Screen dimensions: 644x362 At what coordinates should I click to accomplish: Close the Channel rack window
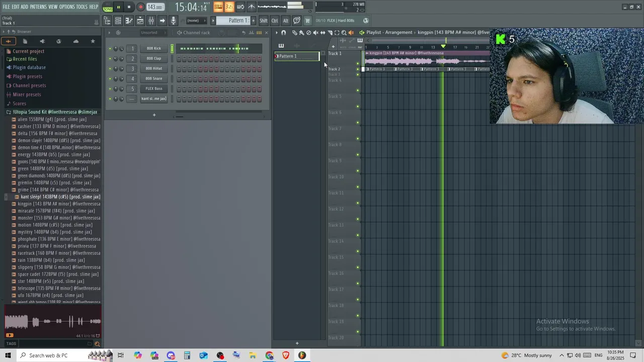(x=266, y=33)
